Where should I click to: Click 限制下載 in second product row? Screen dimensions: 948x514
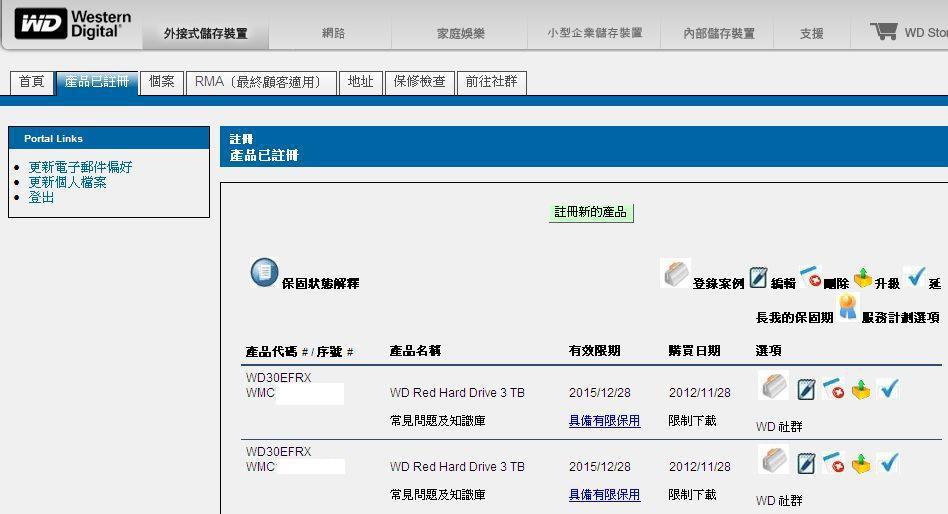tap(692, 495)
